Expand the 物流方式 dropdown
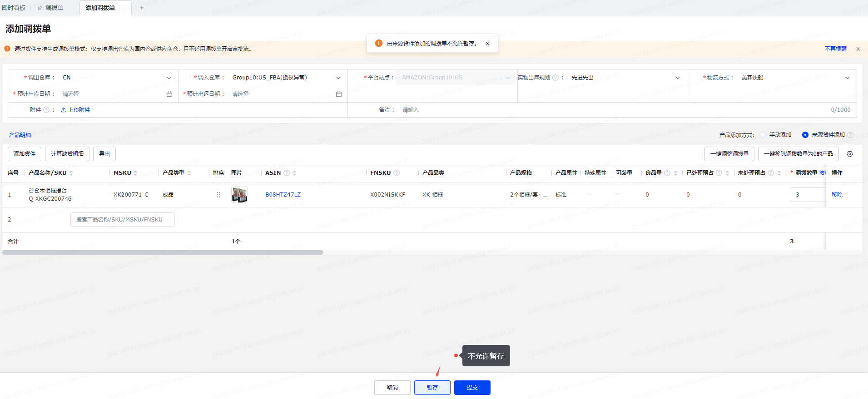This screenshot has height=399, width=868. [x=847, y=78]
